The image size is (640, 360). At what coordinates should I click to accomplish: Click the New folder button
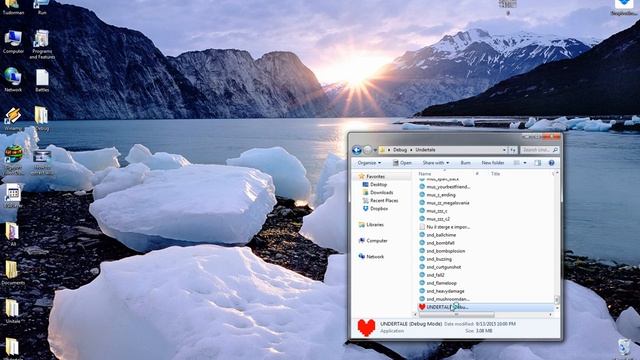point(493,163)
